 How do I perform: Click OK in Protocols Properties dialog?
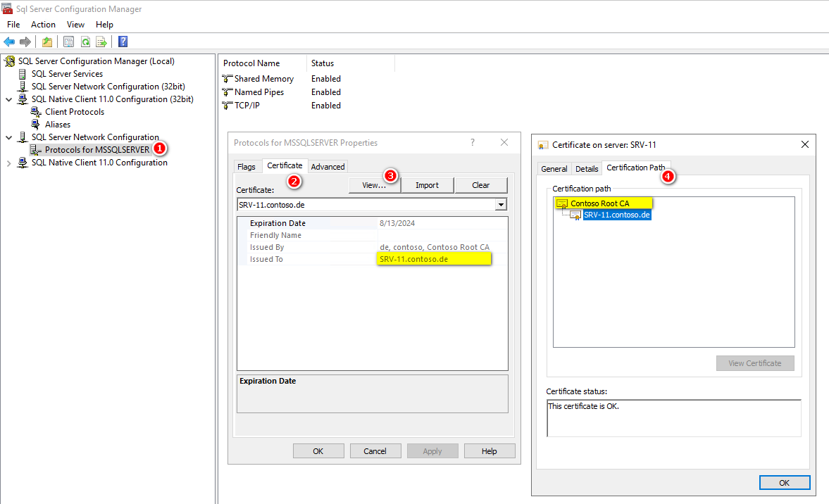[x=318, y=451]
